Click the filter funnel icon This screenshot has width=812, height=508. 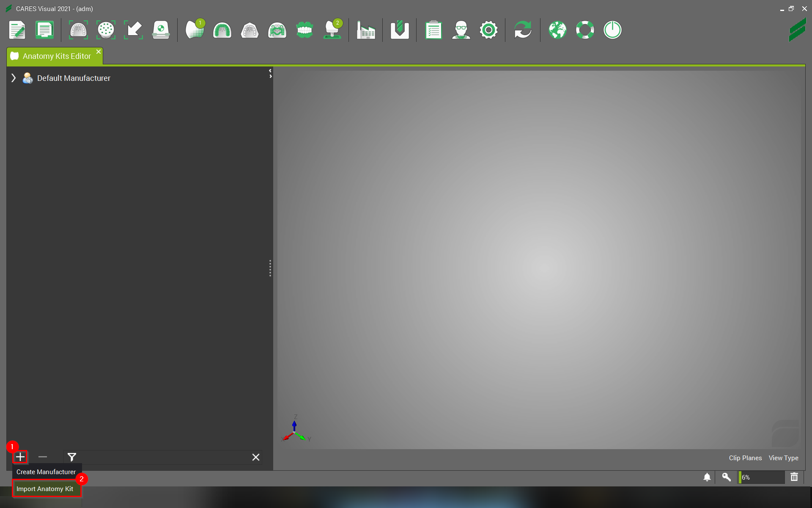coord(72,457)
